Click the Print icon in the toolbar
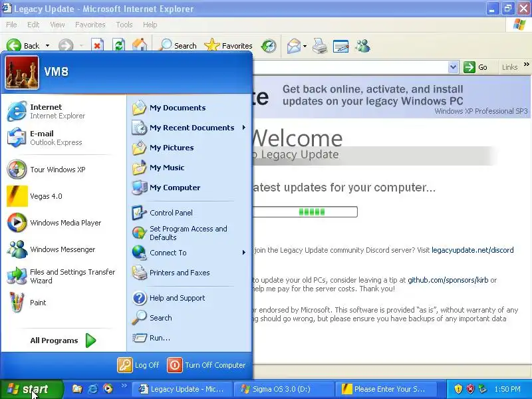Screen dimensions: 532x399 320,46
